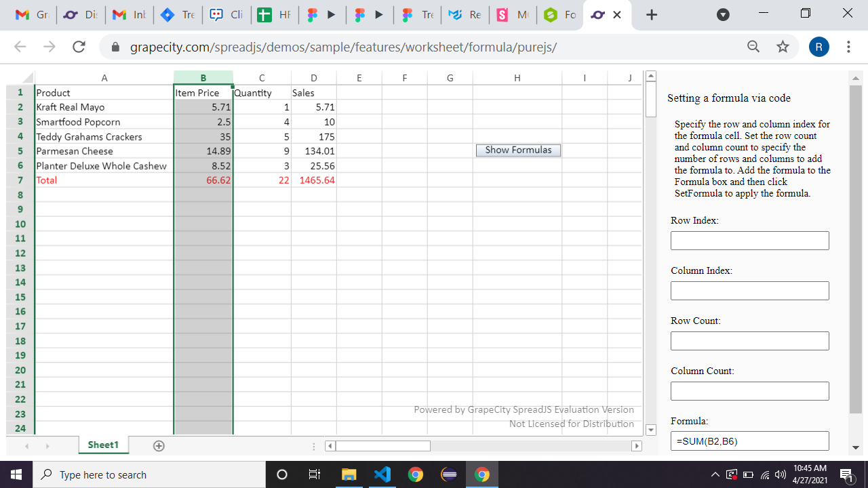
Task: Switch to the Trello browser tab
Action: click(177, 14)
